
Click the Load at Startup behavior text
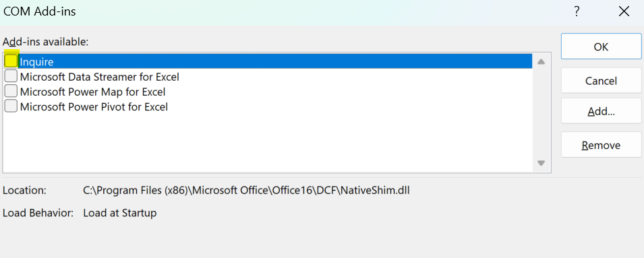click(119, 213)
